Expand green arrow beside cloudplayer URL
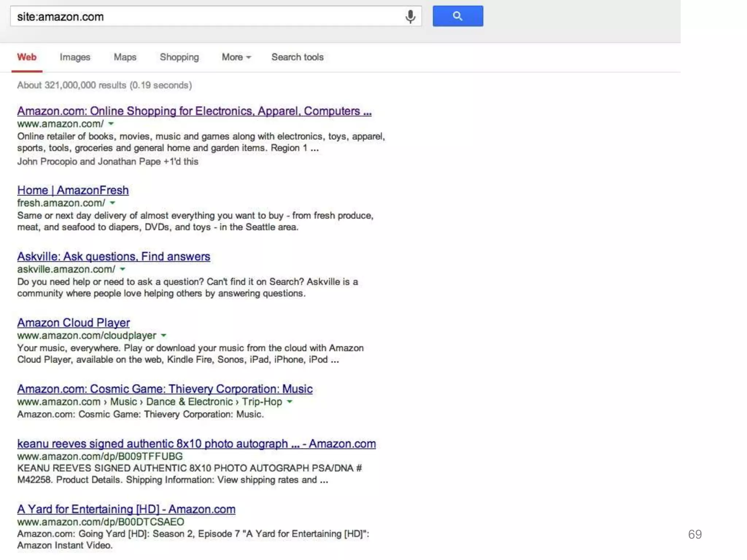 click(164, 335)
